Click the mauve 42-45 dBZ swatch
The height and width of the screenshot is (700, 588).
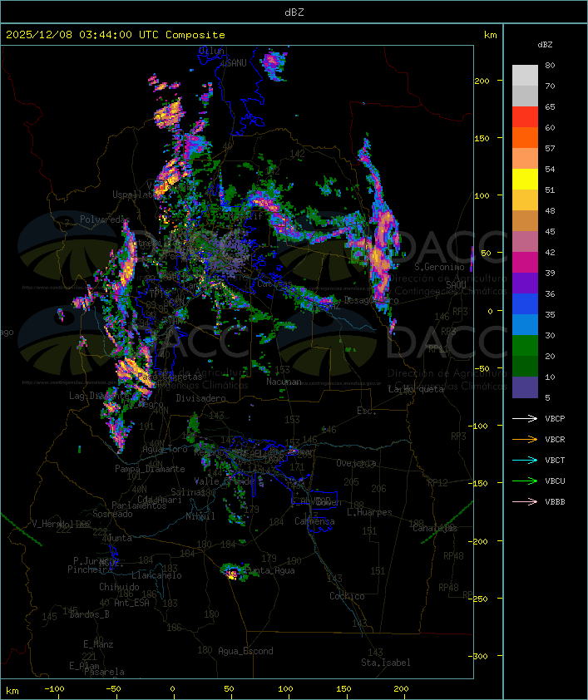(x=525, y=242)
